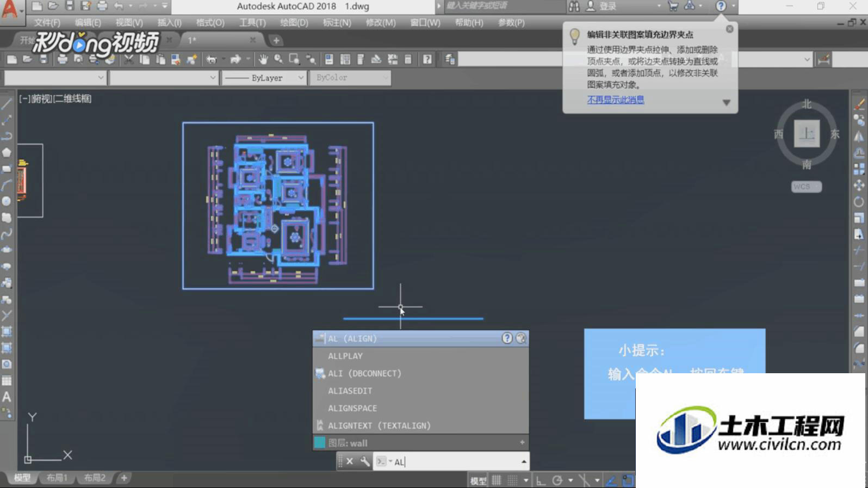Viewport: 868px width, 488px height.
Task: Open the 修改(M) menu
Action: pos(381,22)
